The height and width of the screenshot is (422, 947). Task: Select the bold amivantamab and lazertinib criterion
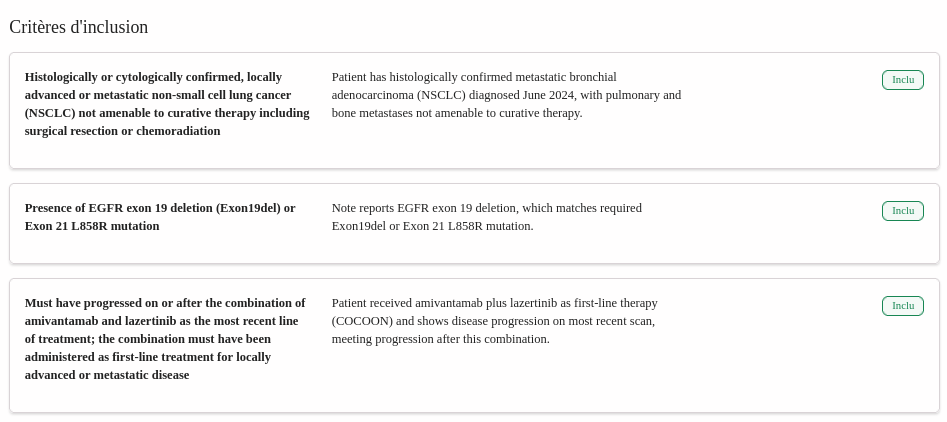click(166, 339)
